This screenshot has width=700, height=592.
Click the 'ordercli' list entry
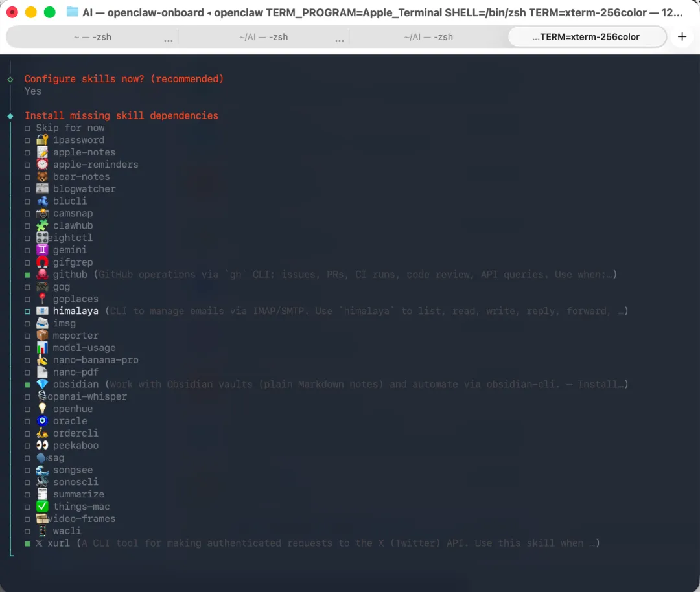tap(75, 433)
